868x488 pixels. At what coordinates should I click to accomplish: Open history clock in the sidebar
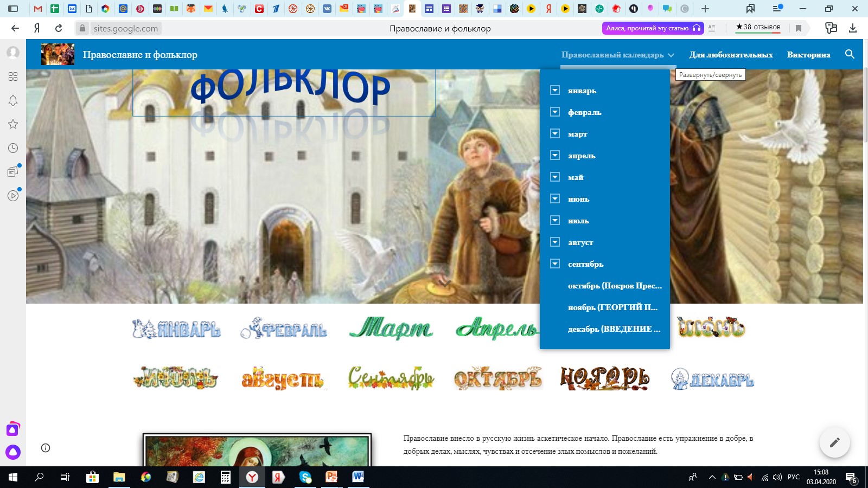[13, 148]
